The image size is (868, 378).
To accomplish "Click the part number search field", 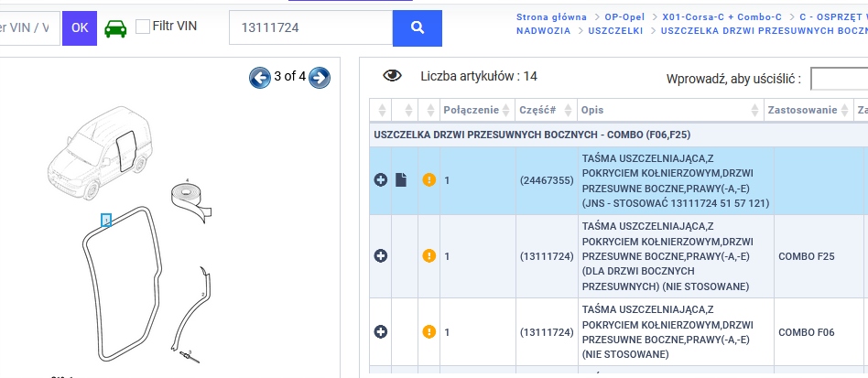I will [x=310, y=27].
